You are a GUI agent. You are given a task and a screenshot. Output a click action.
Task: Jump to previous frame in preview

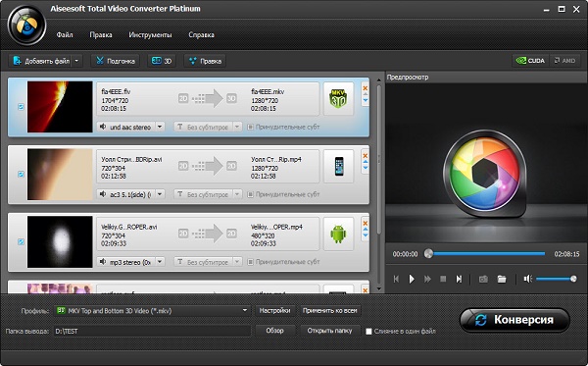click(x=396, y=279)
